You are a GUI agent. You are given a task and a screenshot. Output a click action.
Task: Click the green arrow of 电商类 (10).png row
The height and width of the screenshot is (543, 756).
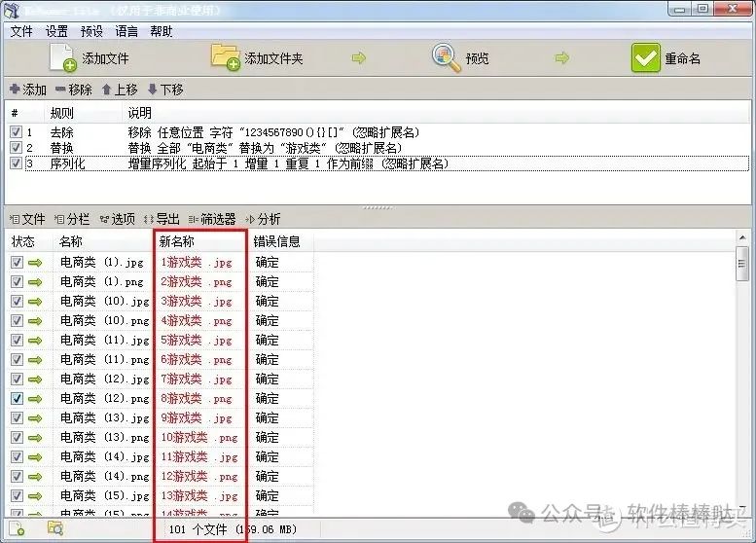(35, 321)
